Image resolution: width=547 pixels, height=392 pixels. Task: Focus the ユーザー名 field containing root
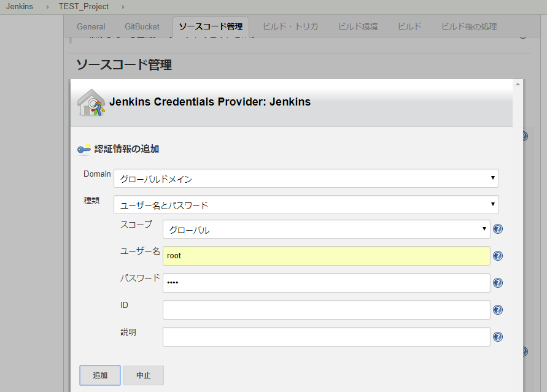pyautogui.click(x=326, y=256)
